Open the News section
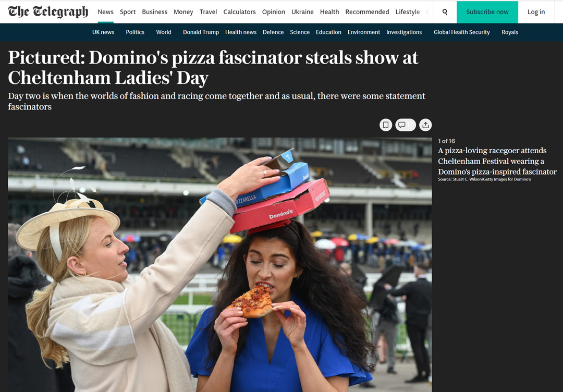The height and width of the screenshot is (392, 563). pos(105,12)
